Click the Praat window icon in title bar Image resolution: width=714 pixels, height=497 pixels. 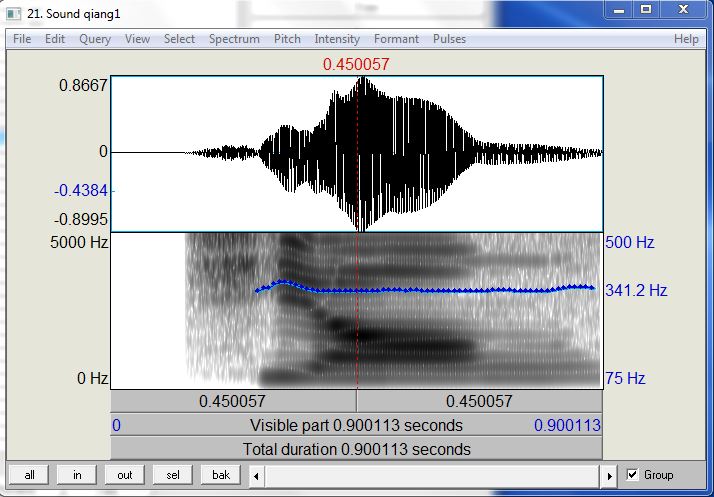pos(14,14)
